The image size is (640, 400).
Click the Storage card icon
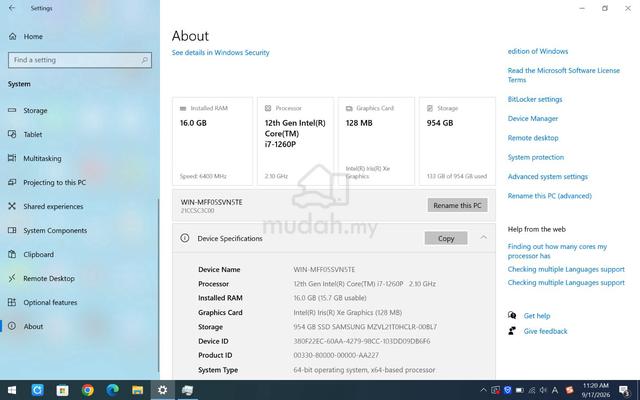[x=430, y=108]
